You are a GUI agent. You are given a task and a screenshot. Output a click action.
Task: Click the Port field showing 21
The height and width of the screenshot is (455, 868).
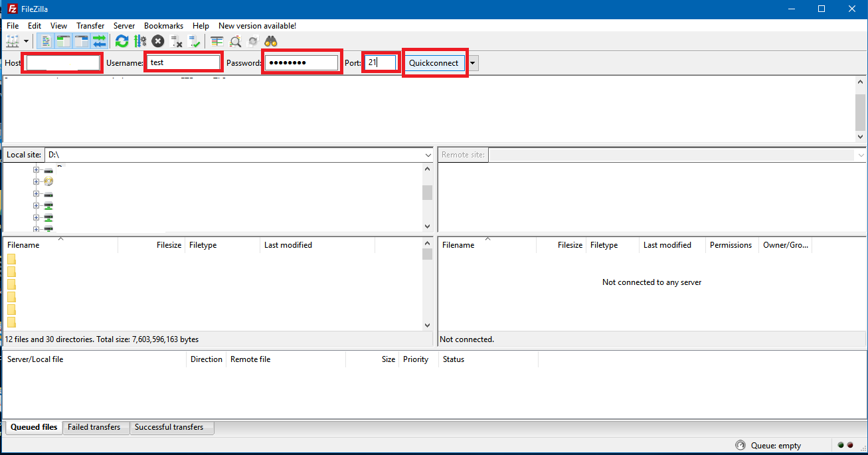381,63
